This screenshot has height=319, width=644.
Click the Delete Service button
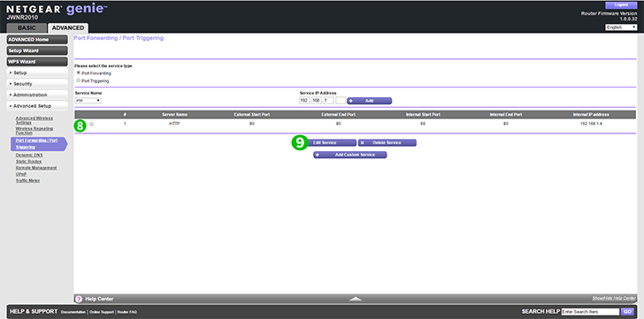point(387,142)
